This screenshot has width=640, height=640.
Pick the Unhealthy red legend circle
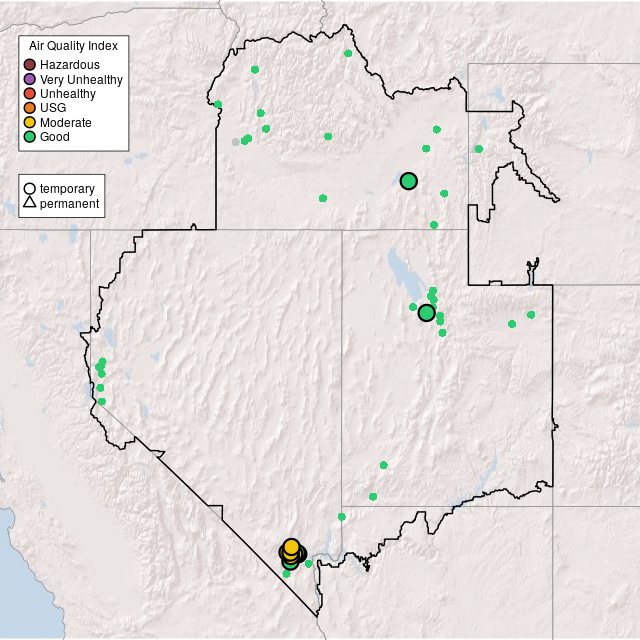click(30, 94)
